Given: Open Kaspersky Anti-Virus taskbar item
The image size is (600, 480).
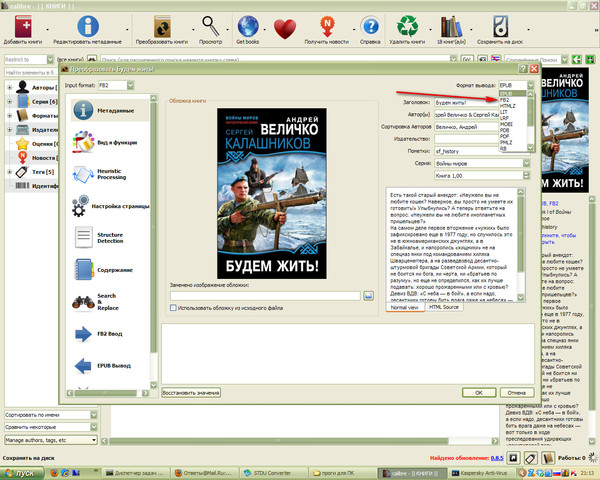Looking at the screenshot, I should tap(481, 473).
